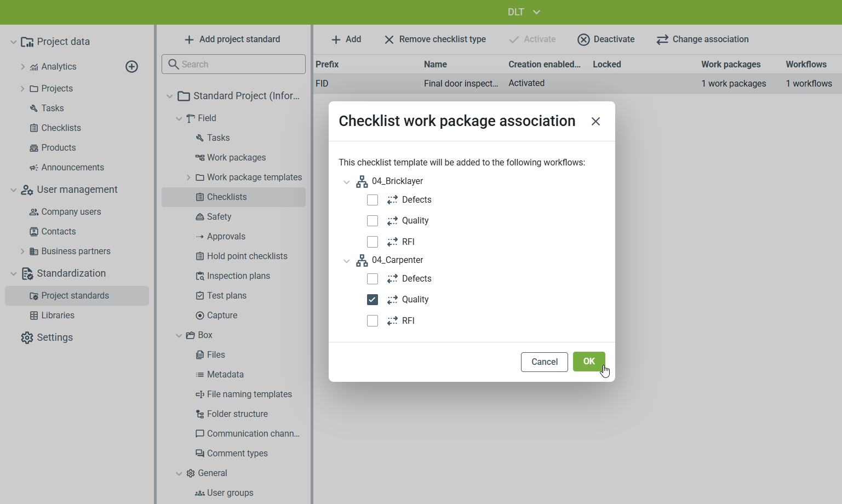Open Approvals under Field
Viewport: 842px width, 504px height.
pos(226,237)
